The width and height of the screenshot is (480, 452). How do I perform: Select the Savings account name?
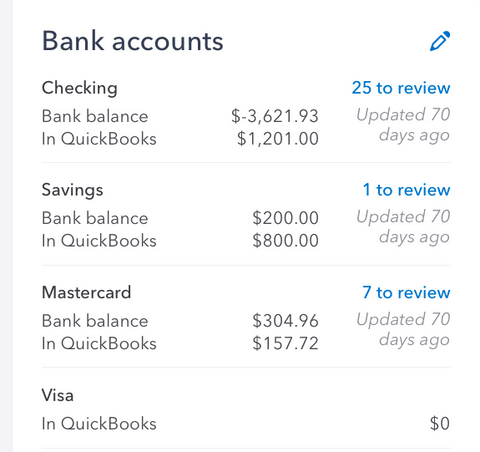click(x=72, y=190)
